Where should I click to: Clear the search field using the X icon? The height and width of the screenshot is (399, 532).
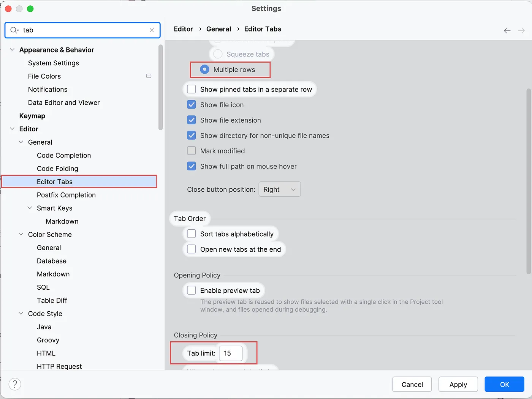[152, 30]
